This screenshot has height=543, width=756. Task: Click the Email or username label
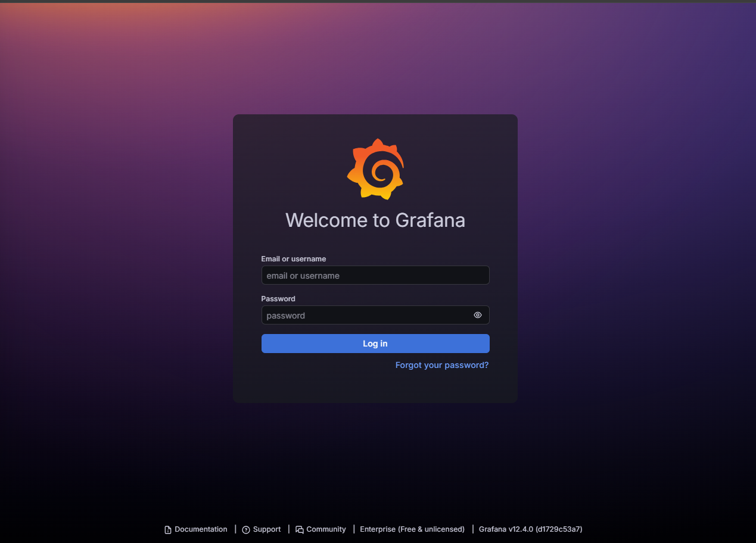point(294,259)
